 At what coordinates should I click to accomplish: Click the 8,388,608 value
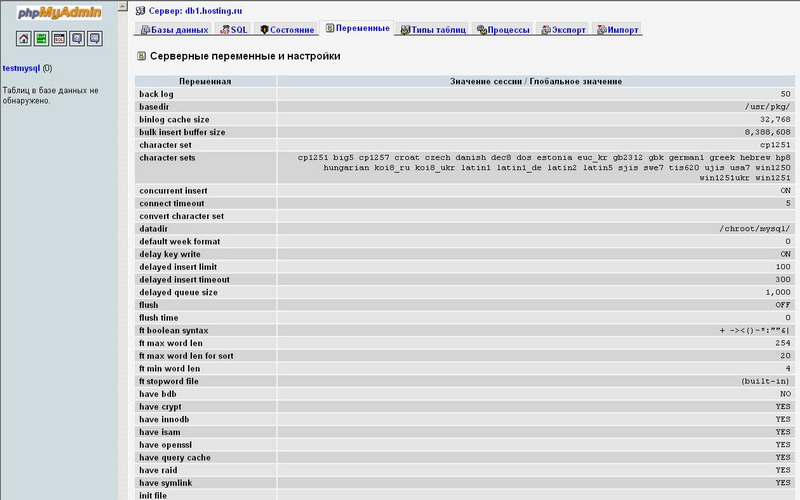coord(767,133)
